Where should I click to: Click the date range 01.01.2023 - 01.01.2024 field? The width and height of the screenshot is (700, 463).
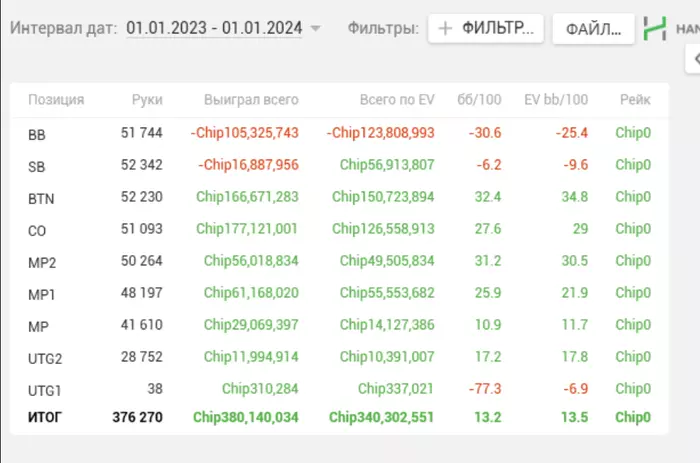coord(214,28)
